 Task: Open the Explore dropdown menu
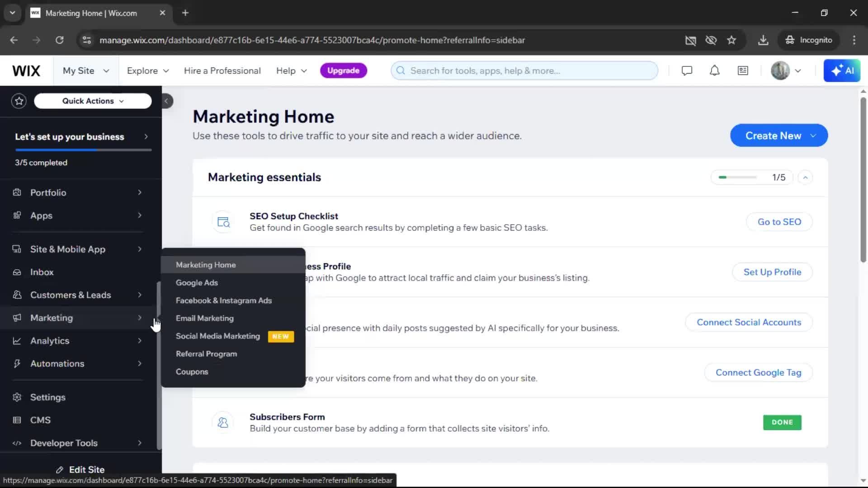[x=148, y=71]
